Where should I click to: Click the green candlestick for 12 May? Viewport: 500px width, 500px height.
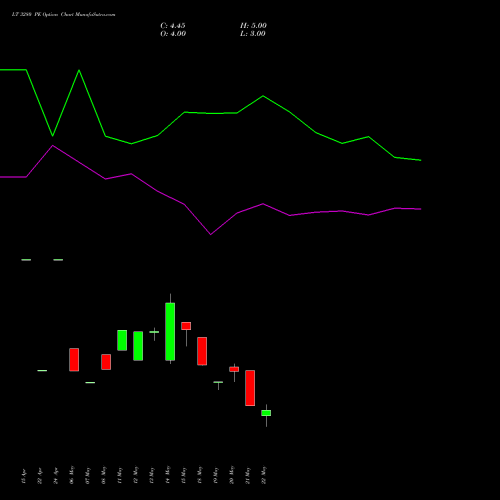138,346
